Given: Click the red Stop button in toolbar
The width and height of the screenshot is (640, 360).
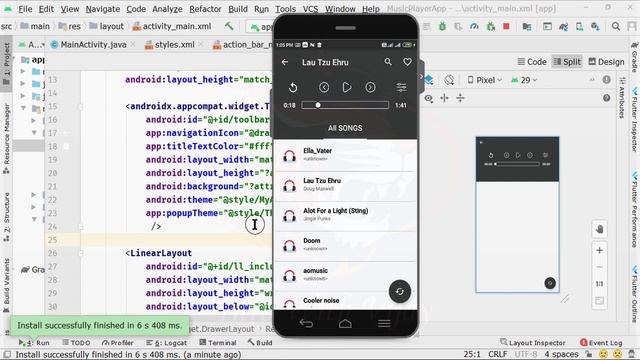Looking at the screenshot, I should tap(506, 27).
